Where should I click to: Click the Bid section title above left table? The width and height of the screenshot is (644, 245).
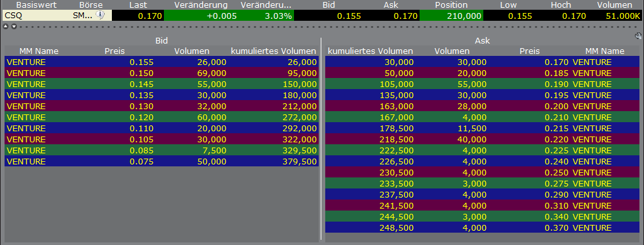[x=161, y=41]
